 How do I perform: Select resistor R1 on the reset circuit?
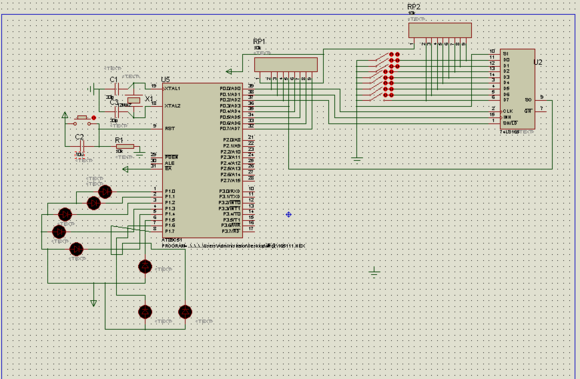(x=125, y=146)
